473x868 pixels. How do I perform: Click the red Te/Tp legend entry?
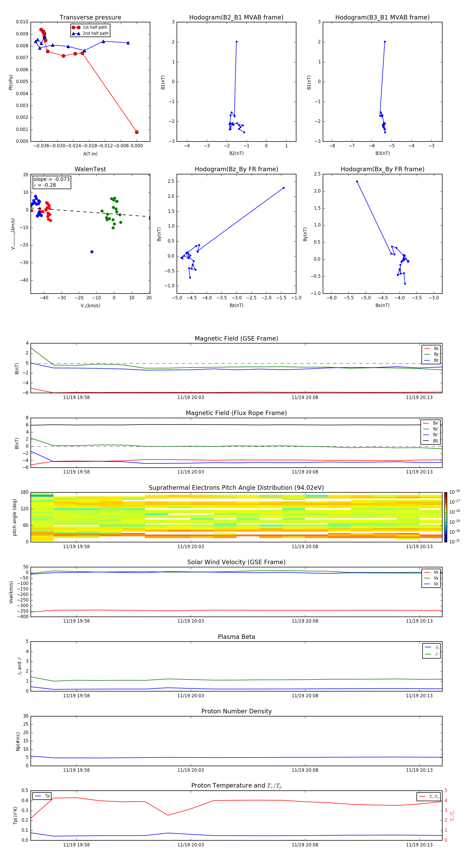pyautogui.click(x=429, y=796)
